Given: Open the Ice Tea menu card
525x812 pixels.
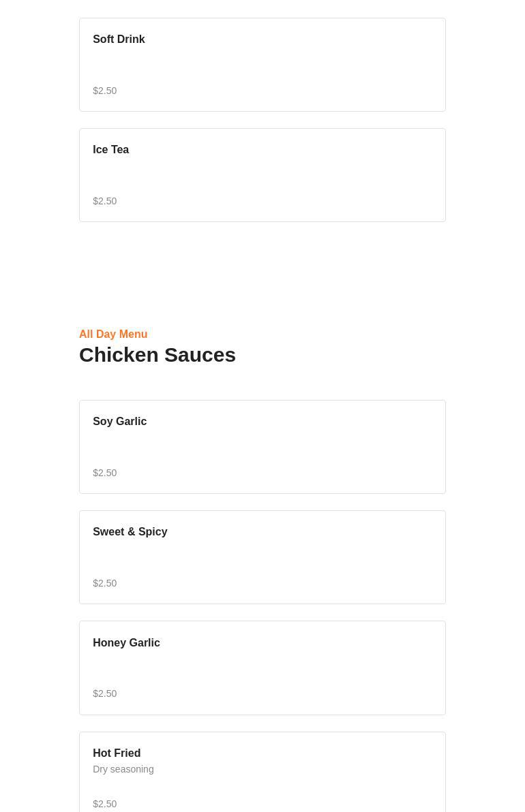Looking at the screenshot, I should pyautogui.click(x=273, y=175).
